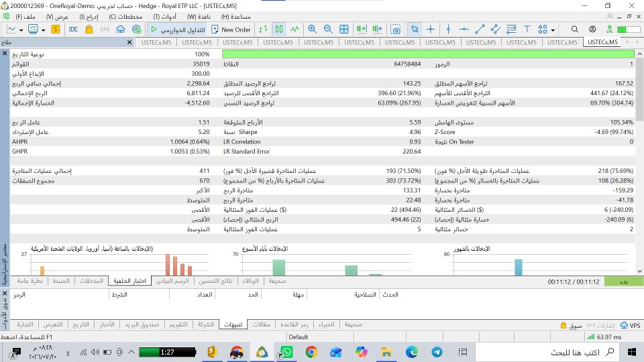Click the Windows search box اكتب هنا للبحث
This screenshot has height=362, width=644.
pyautogui.click(x=548, y=352)
